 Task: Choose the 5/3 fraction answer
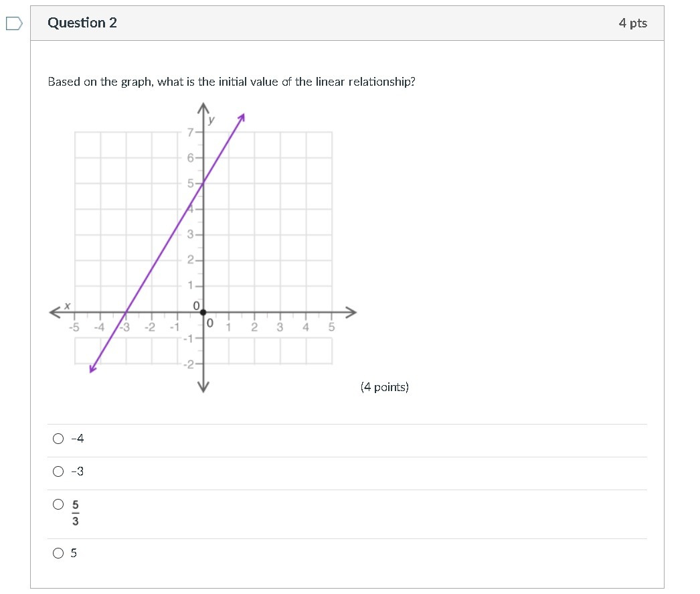click(x=58, y=505)
